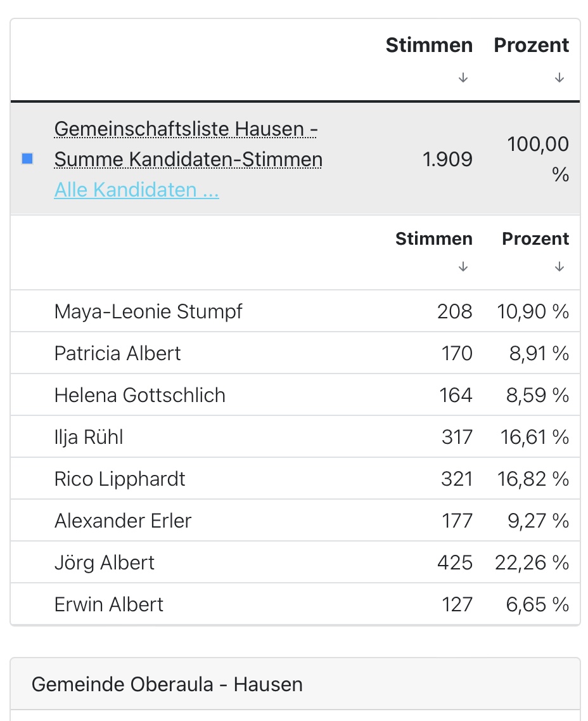This screenshot has height=721, width=588.
Task: Select the Jörg Albert row
Action: pos(105,562)
